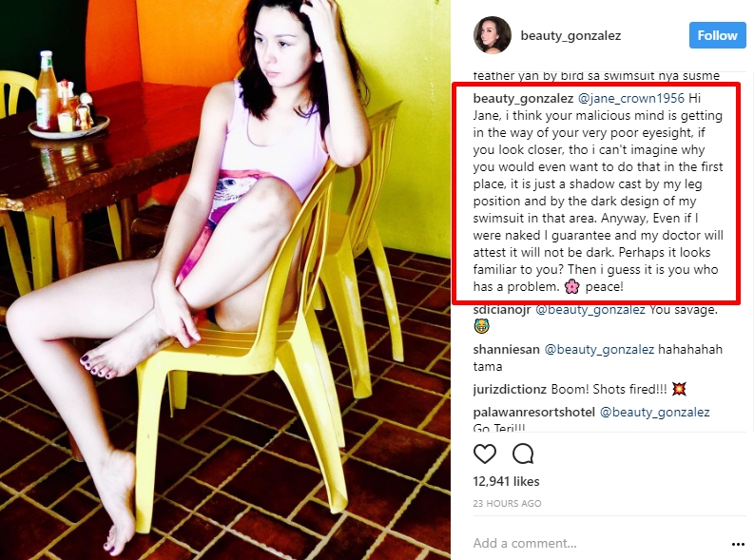The height and width of the screenshot is (560, 754).
Task: Click the Add a comment input field
Action: (x=596, y=544)
